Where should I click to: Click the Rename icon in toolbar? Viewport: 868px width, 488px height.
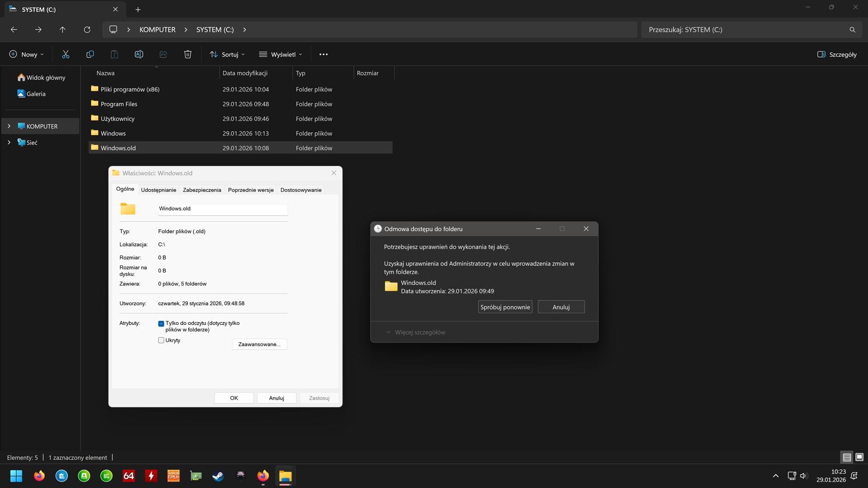coord(138,54)
